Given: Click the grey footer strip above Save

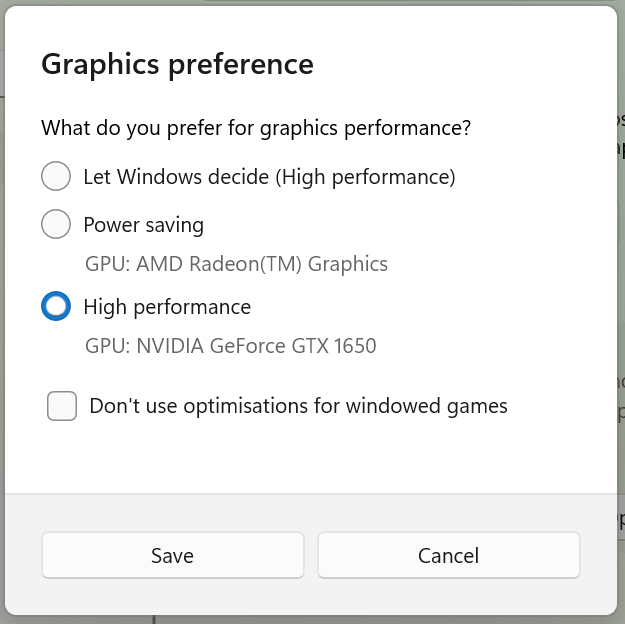Looking at the screenshot, I should tap(310, 510).
